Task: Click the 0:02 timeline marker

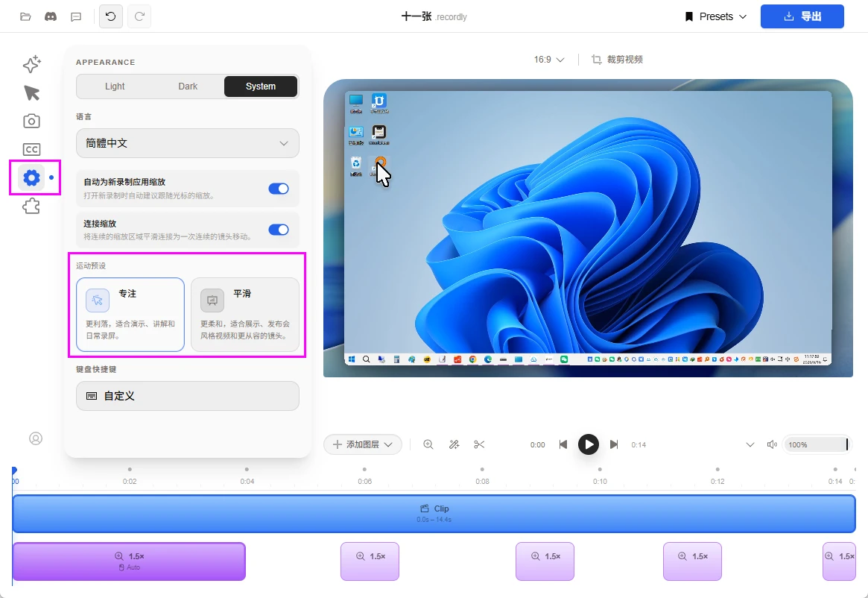Action: [130, 481]
